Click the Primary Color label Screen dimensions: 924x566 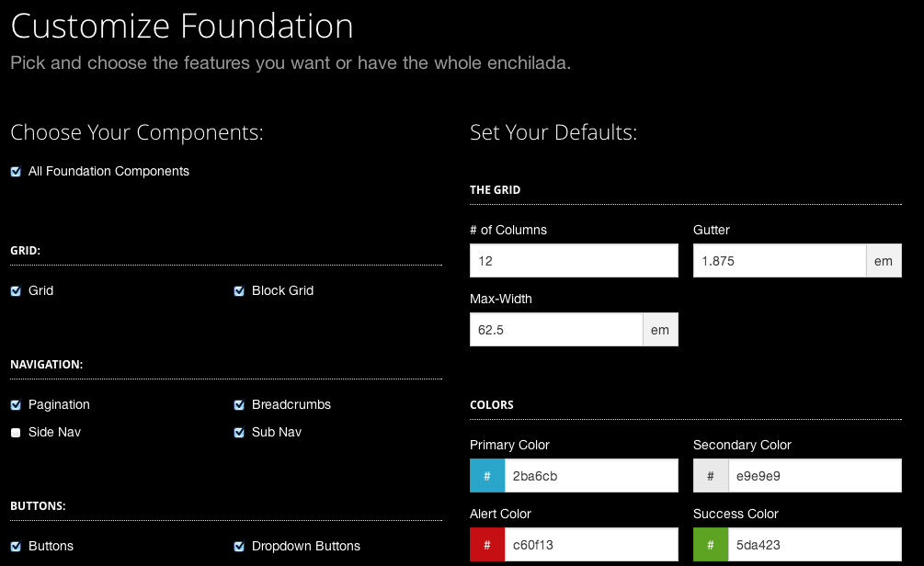(x=509, y=445)
